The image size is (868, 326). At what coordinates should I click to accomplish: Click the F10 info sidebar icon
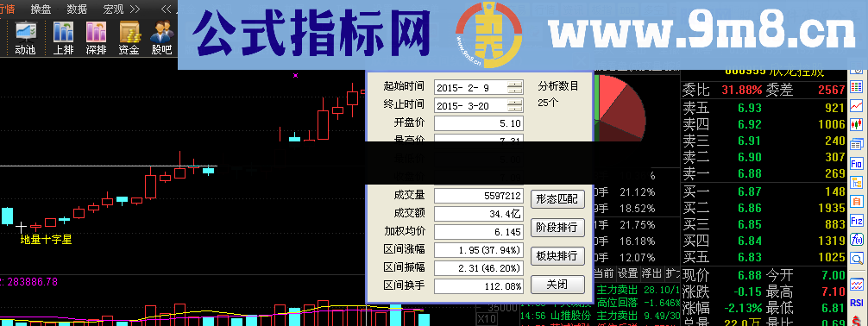click(857, 163)
